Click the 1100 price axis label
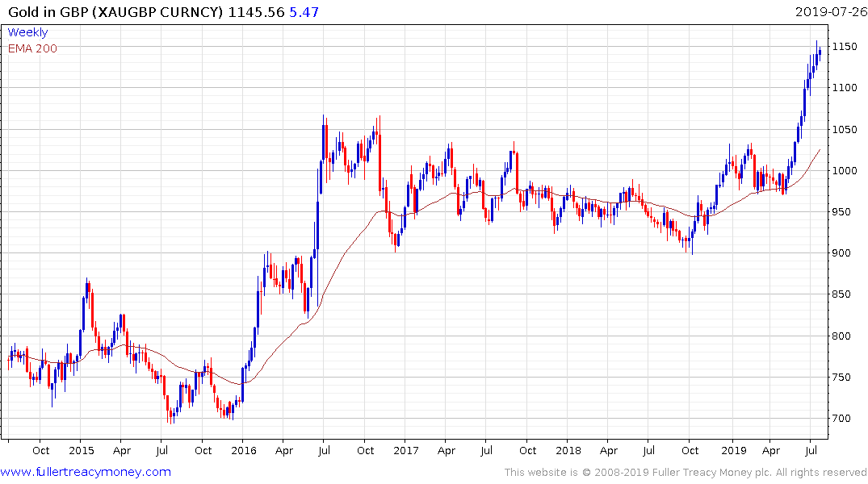868x484 pixels. (845, 87)
